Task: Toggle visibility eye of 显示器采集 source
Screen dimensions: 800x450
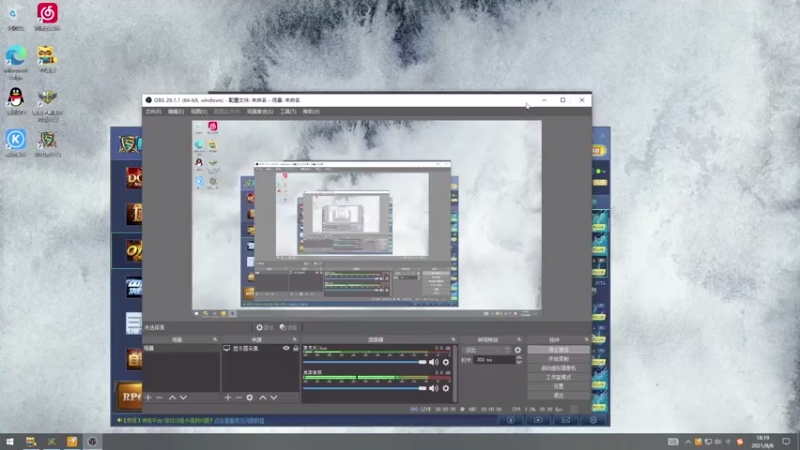Action: [x=286, y=348]
